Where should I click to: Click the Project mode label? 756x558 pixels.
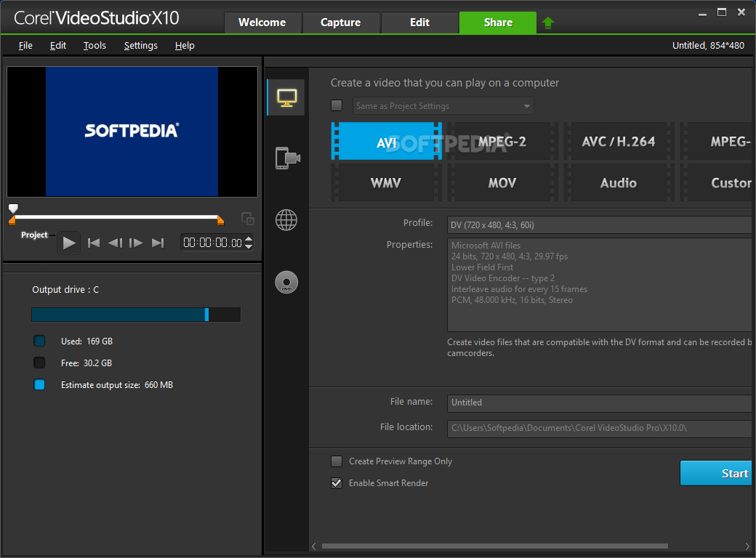point(34,235)
